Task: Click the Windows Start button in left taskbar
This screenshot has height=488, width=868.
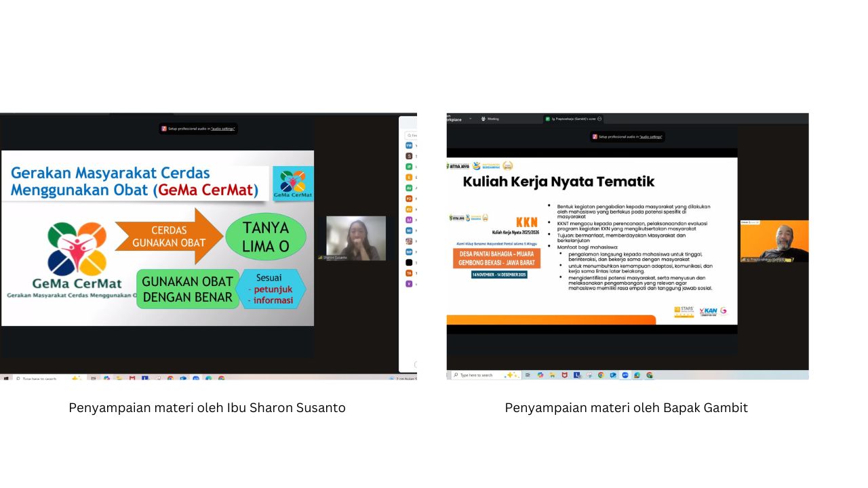Action: tap(5, 378)
